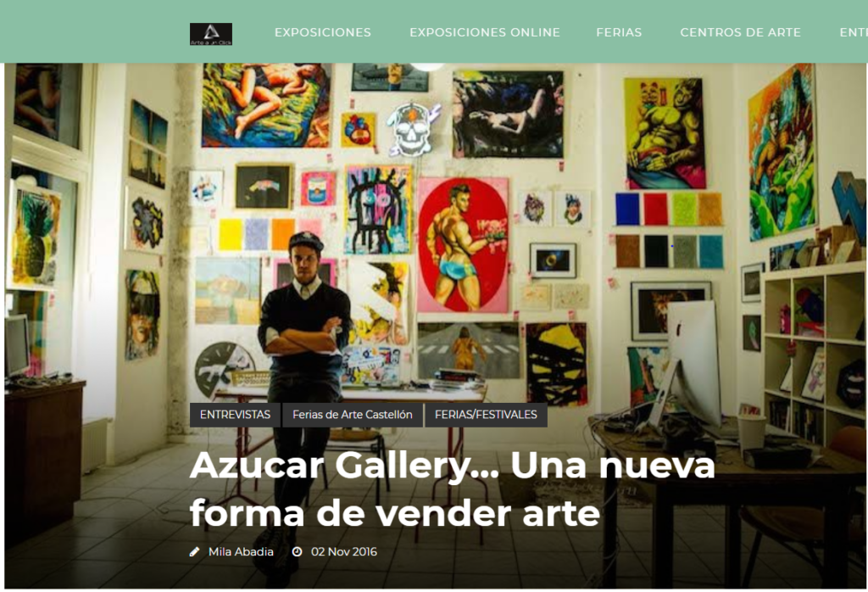This screenshot has height=592, width=868.
Task: Click the Ferias de Arte Castellón tag
Action: coord(353,415)
